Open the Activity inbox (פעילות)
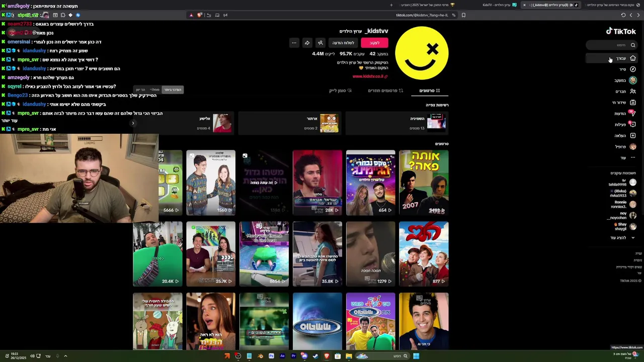Image resolution: width=644 pixels, height=362 pixels. [625, 125]
